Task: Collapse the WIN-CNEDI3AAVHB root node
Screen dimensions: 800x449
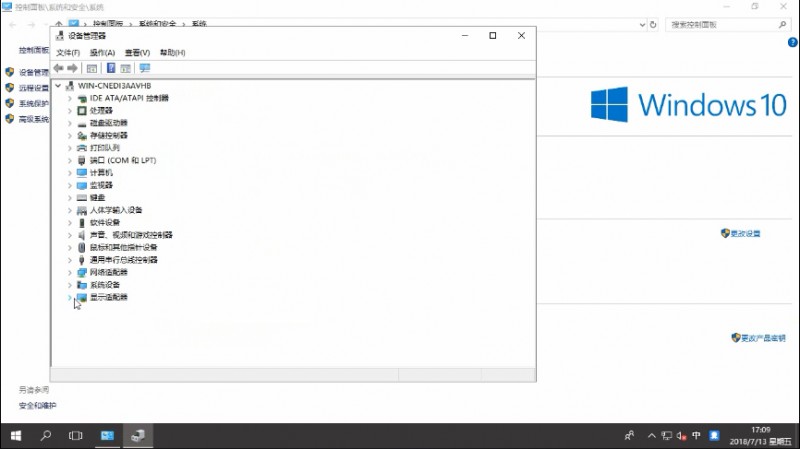Action: pos(58,86)
